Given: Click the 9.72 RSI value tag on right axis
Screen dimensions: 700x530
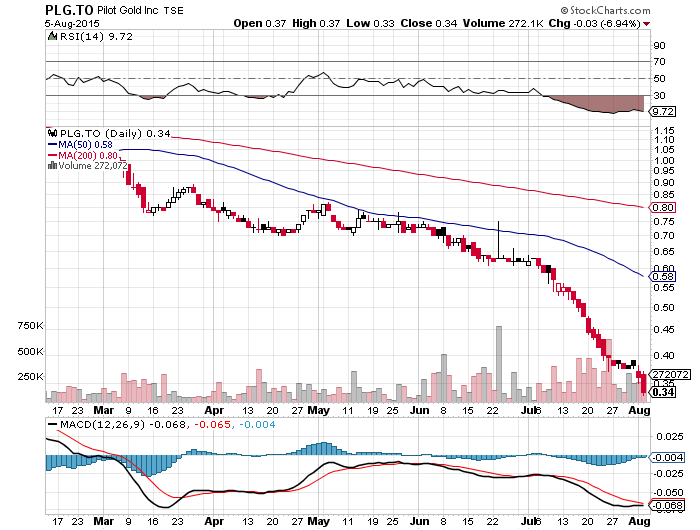Looking at the screenshot, I should tap(663, 111).
